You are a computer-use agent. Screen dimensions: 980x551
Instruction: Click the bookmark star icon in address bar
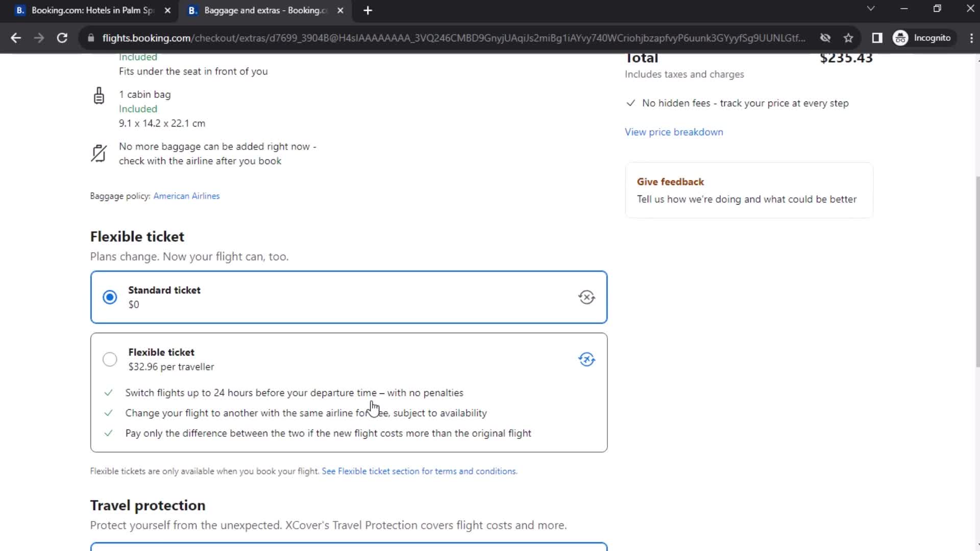coord(849,38)
